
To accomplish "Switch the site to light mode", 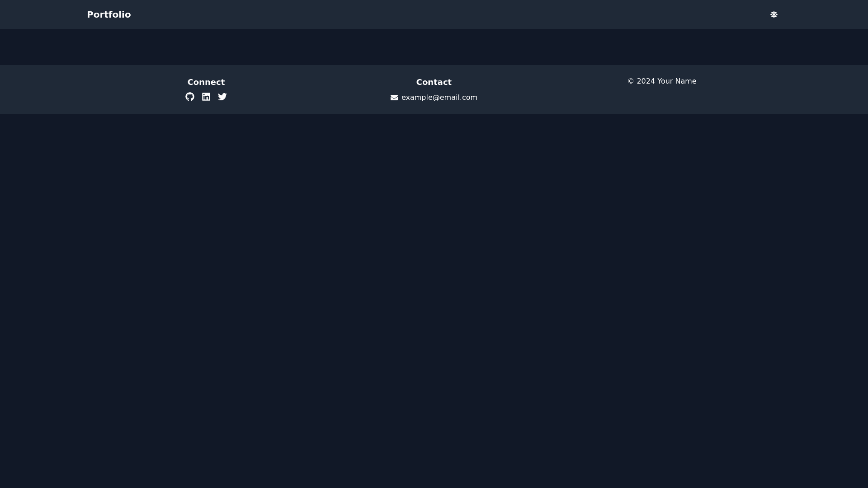I will point(774,14).
